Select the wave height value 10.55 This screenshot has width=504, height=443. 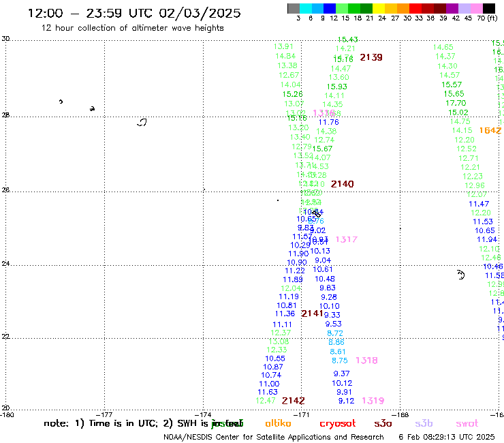coord(275,358)
